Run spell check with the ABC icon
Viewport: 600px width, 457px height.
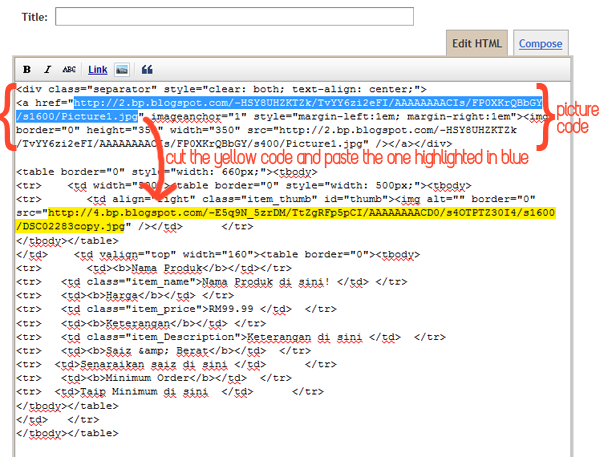pos(69,70)
